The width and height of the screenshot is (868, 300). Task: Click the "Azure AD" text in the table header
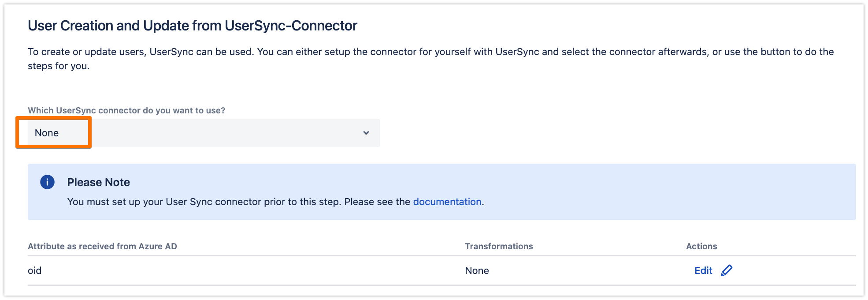(158, 246)
